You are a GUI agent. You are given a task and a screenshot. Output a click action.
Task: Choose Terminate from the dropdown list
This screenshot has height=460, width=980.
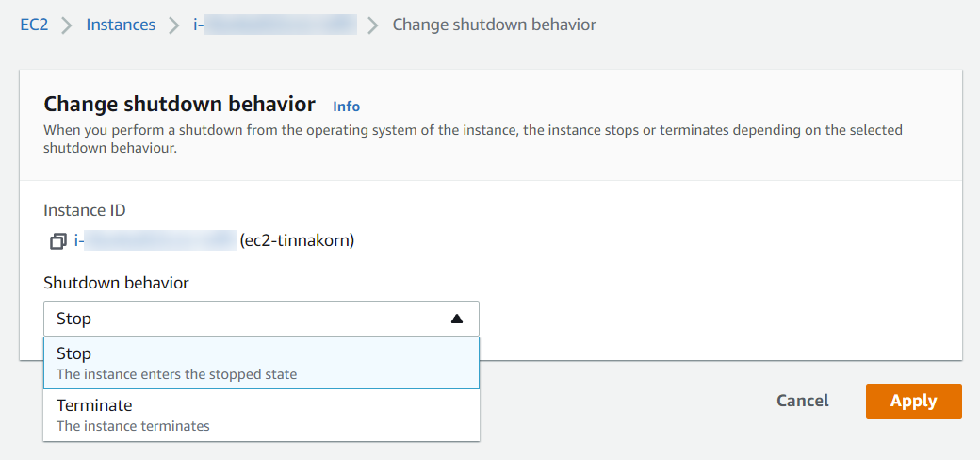261,416
